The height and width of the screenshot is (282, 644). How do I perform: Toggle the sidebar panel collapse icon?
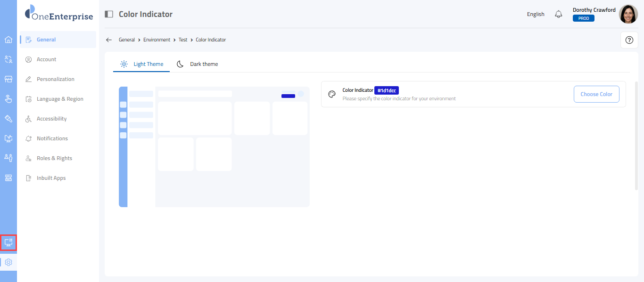click(x=109, y=14)
